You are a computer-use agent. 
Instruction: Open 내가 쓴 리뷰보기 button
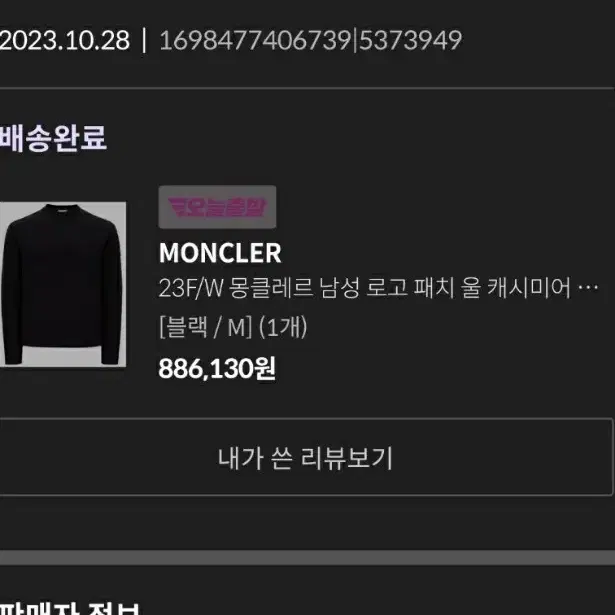click(x=306, y=457)
